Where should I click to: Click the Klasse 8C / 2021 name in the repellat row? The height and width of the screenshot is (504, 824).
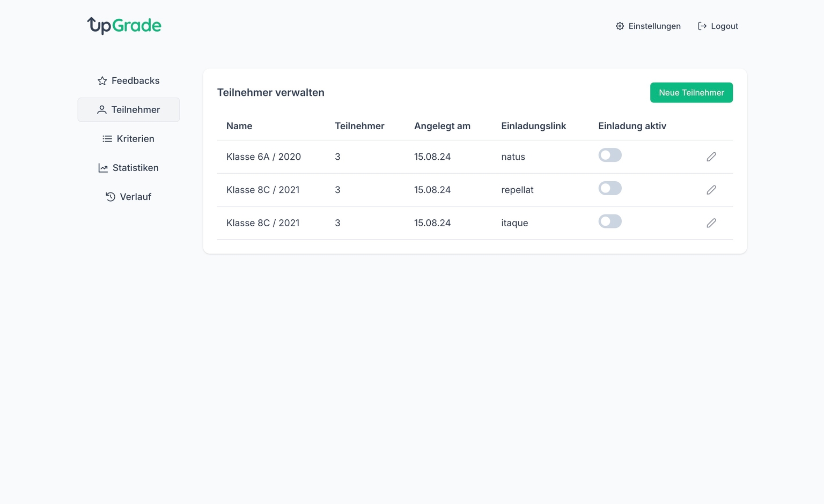263,190
